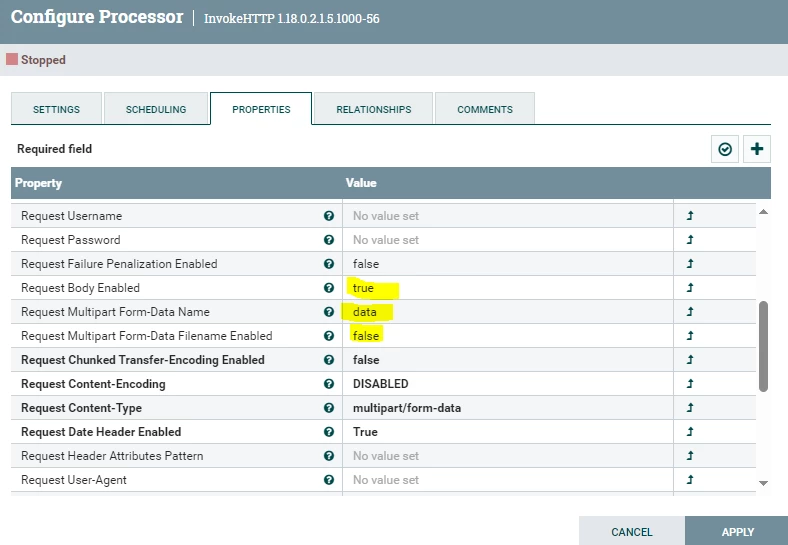
Task: Click the verify properties checkmark icon
Action: click(725, 149)
